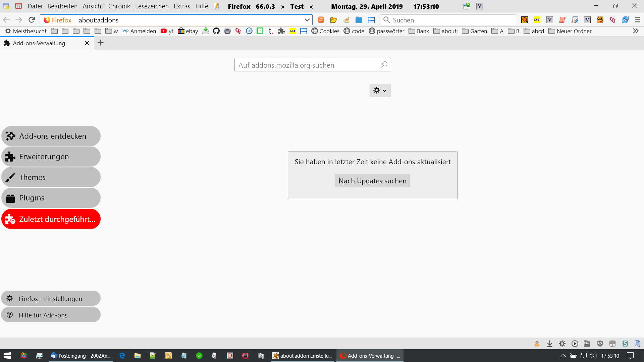Open Firefox - Einstellungen
Image resolution: width=644 pixels, height=362 pixels.
(x=51, y=298)
